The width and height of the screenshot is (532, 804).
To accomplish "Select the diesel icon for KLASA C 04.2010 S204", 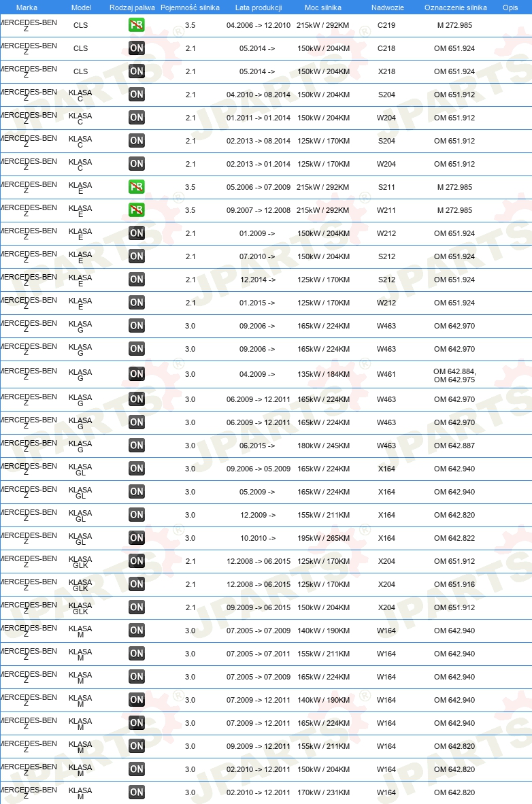I will pos(137,95).
